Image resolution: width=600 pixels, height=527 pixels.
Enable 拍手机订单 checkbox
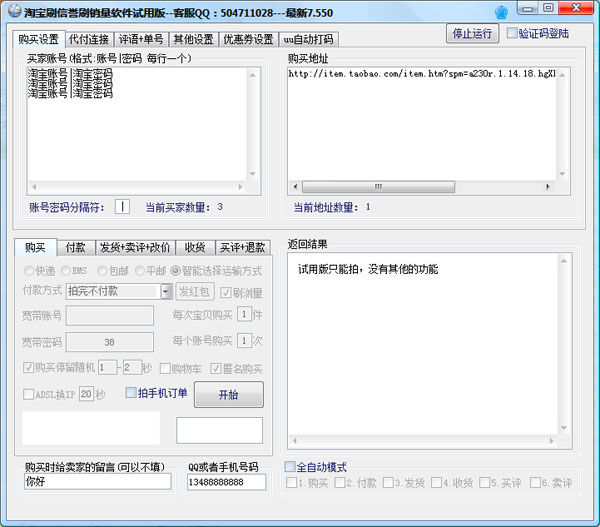[131, 392]
